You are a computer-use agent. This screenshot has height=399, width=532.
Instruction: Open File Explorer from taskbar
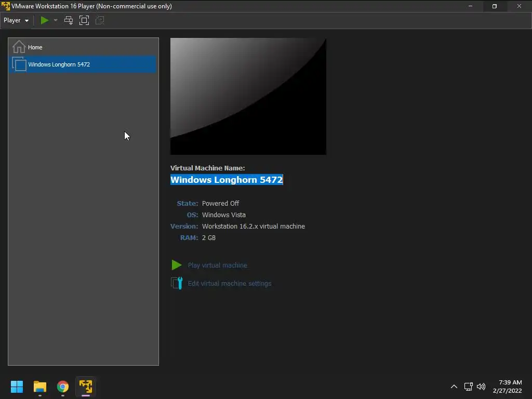[39, 387]
